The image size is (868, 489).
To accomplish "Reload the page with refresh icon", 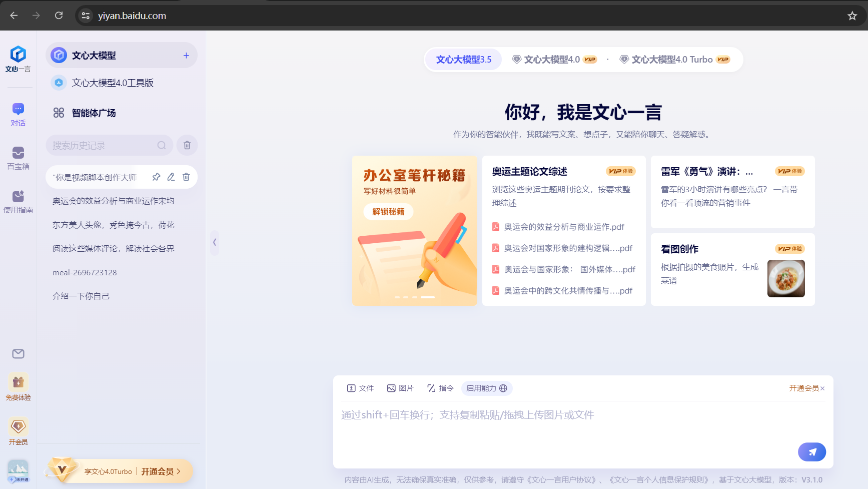I will pyautogui.click(x=59, y=16).
